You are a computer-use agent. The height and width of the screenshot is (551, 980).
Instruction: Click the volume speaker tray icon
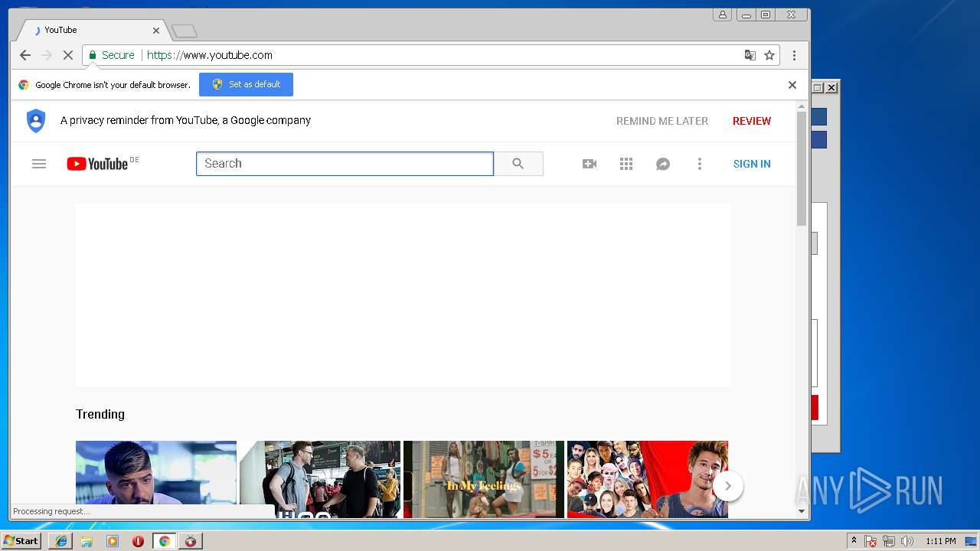[907, 541]
